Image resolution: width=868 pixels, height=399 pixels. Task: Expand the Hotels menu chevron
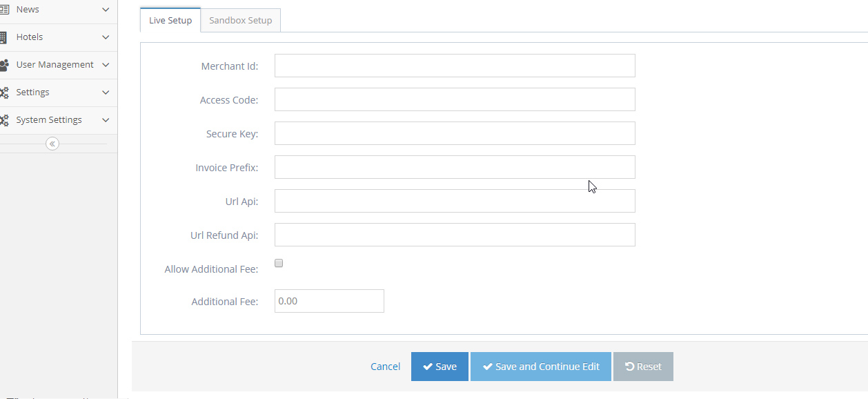(x=105, y=37)
